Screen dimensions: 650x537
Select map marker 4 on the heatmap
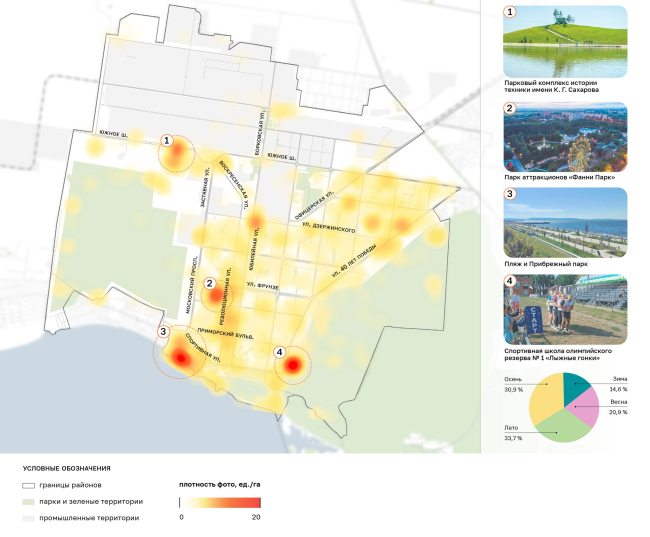(x=279, y=351)
